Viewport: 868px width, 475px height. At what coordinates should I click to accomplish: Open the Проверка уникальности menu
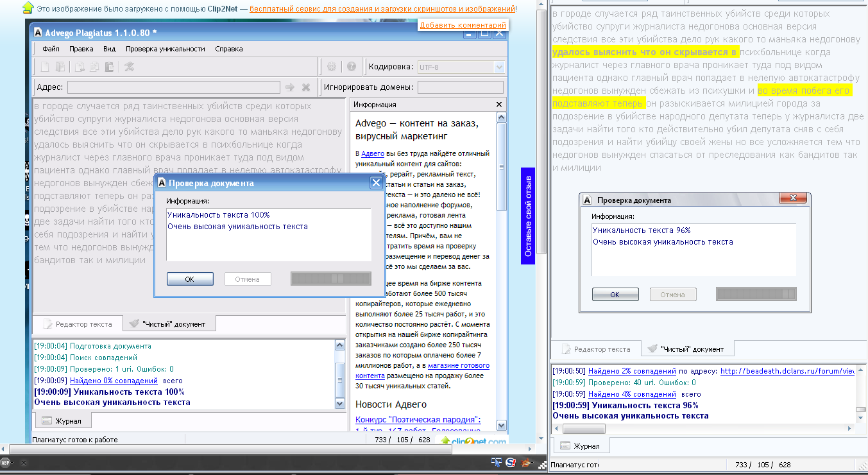point(166,49)
